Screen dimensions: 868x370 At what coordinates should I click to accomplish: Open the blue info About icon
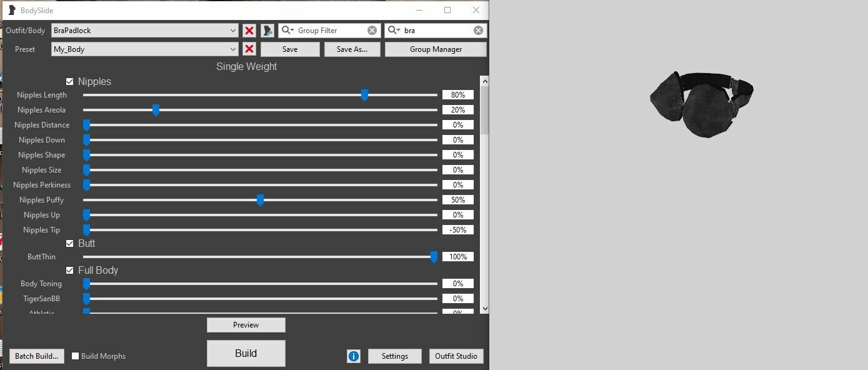[x=354, y=356]
